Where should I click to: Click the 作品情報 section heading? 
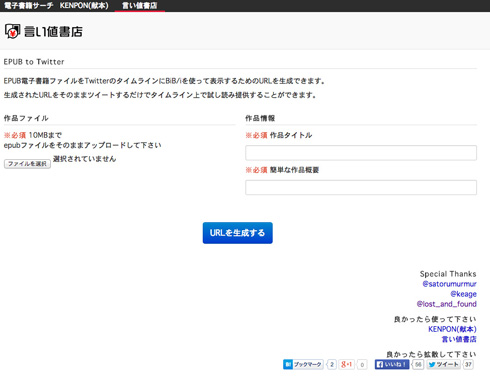click(260, 118)
